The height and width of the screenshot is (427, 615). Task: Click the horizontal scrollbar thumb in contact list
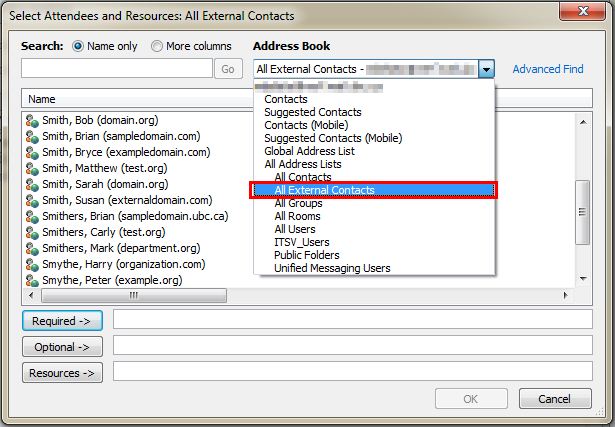(x=132, y=297)
